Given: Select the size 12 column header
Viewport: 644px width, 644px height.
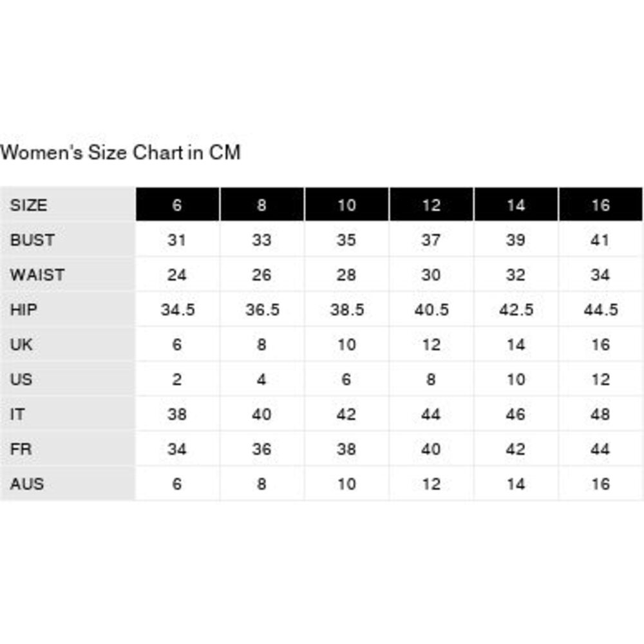Looking at the screenshot, I should 431,205.
